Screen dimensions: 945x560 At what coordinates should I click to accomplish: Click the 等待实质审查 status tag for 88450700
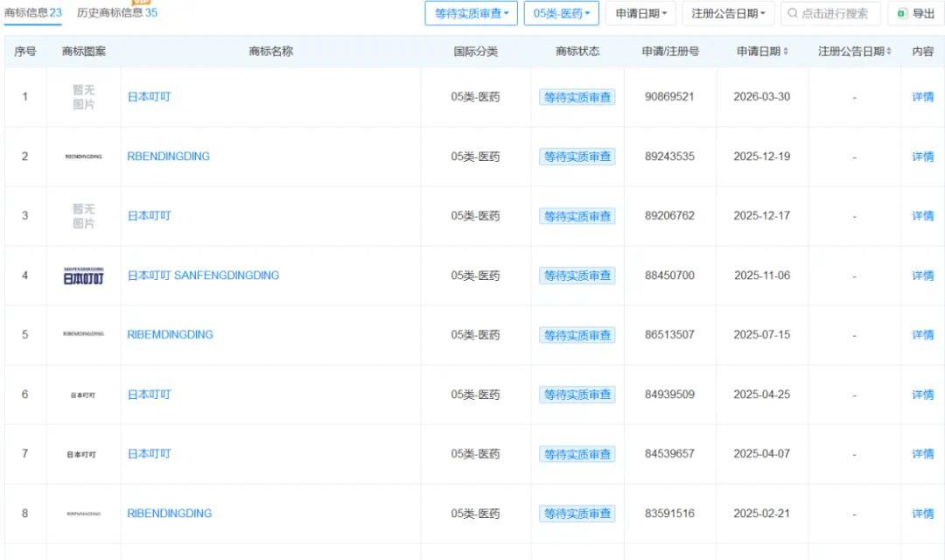[577, 276]
